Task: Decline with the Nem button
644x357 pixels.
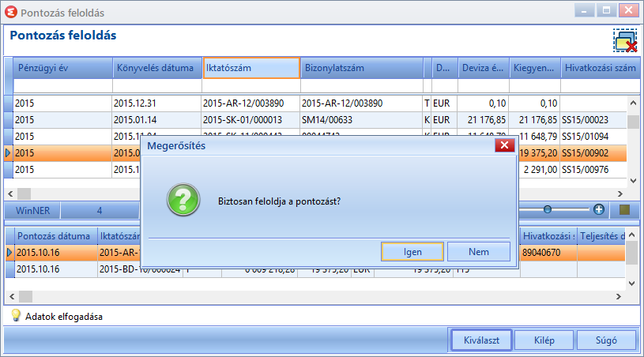Action: [479, 251]
